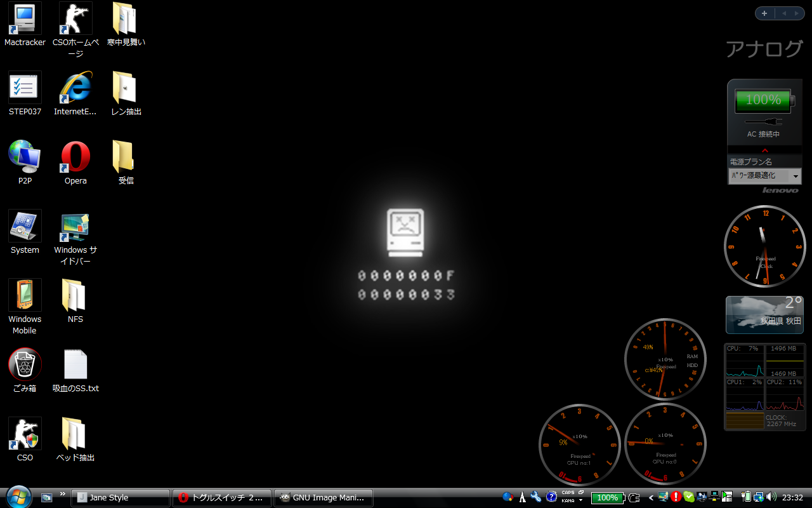The image size is (812, 508).
Task: Click the taskbar battery 100% gauge
Action: (608, 498)
